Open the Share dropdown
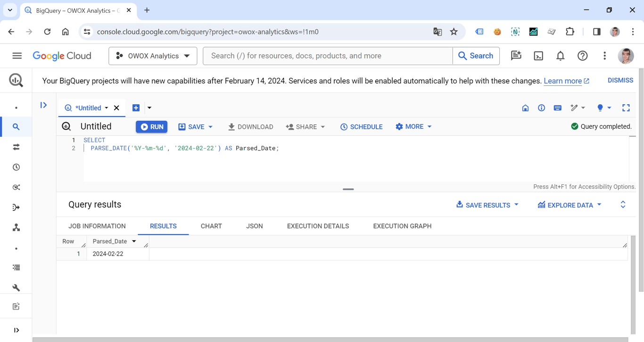 click(x=305, y=127)
